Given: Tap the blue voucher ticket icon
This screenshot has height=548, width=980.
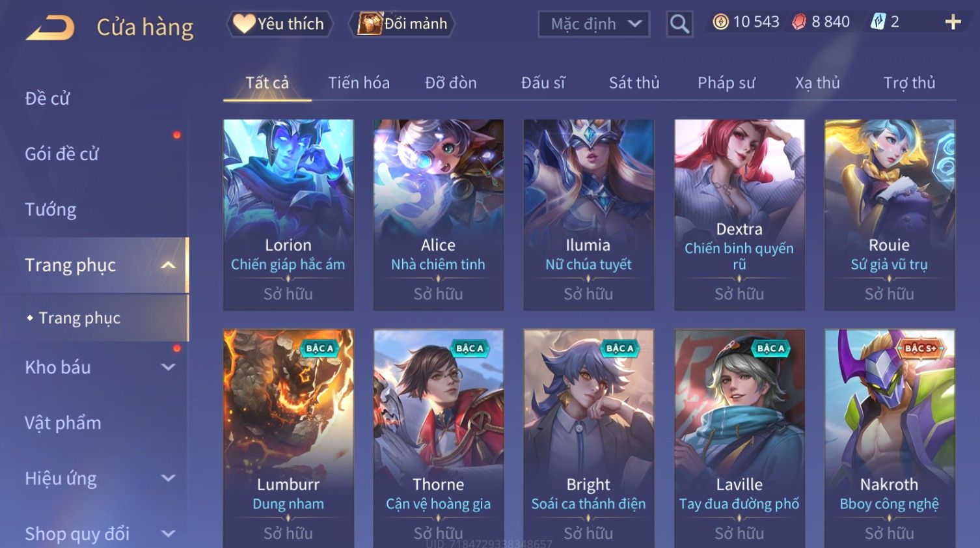Looking at the screenshot, I should 878,22.
